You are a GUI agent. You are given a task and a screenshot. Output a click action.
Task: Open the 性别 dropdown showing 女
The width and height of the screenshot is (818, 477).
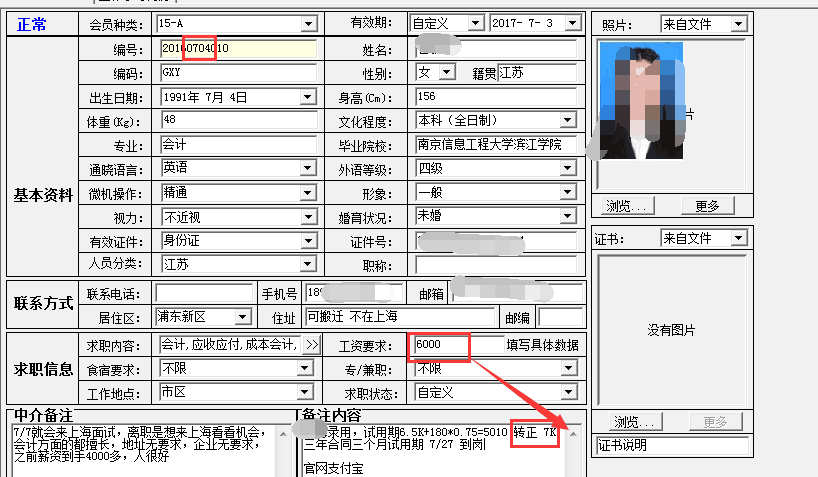(x=447, y=72)
